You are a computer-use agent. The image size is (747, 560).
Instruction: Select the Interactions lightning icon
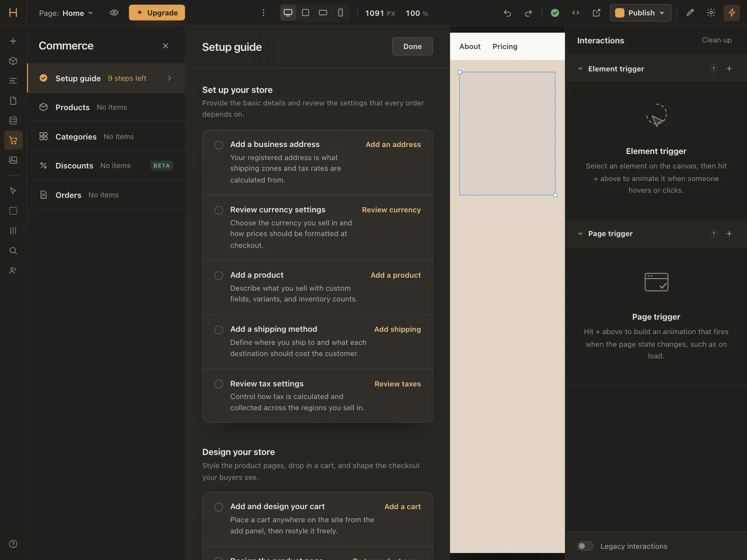coord(732,13)
